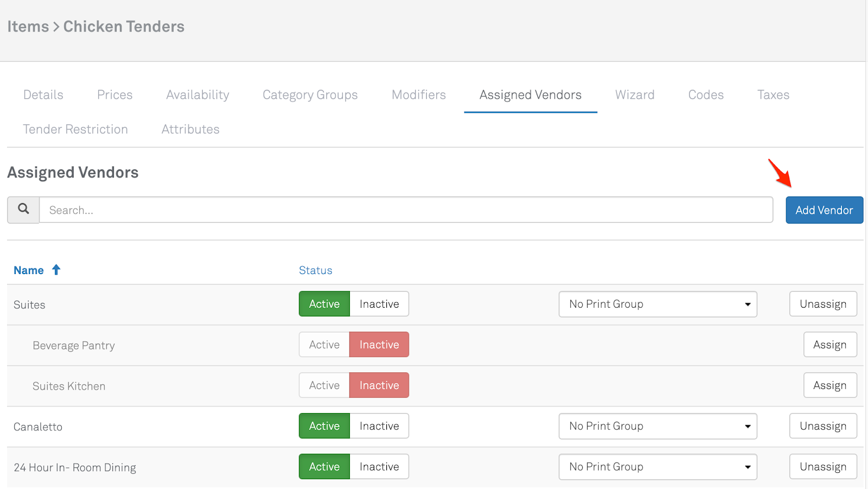Image resolution: width=868 pixels, height=489 pixels.
Task: Open 24 Hour In-Room Dining print group dropdown
Action: (658, 467)
